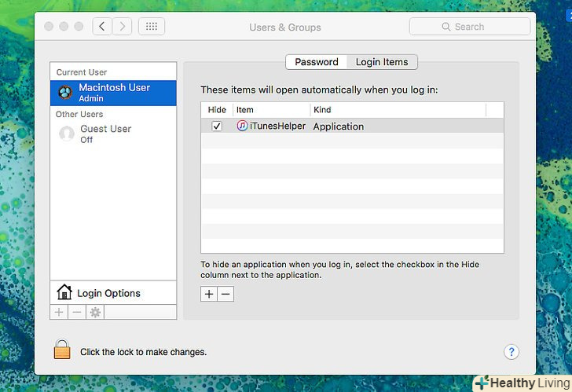The image size is (572, 392).
Task: Remove login item with minus button
Action: [x=225, y=294]
